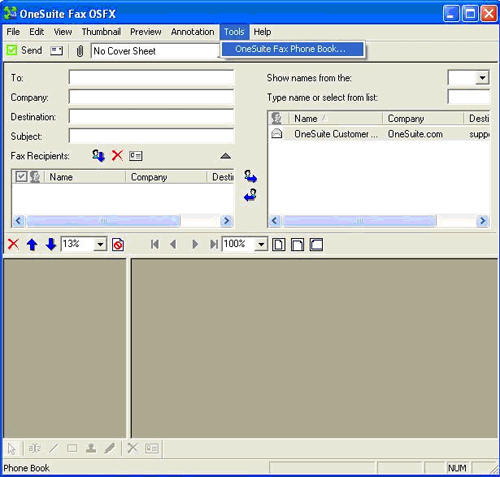Click the fit page view icon
The width and height of the screenshot is (500, 477).
click(x=279, y=244)
